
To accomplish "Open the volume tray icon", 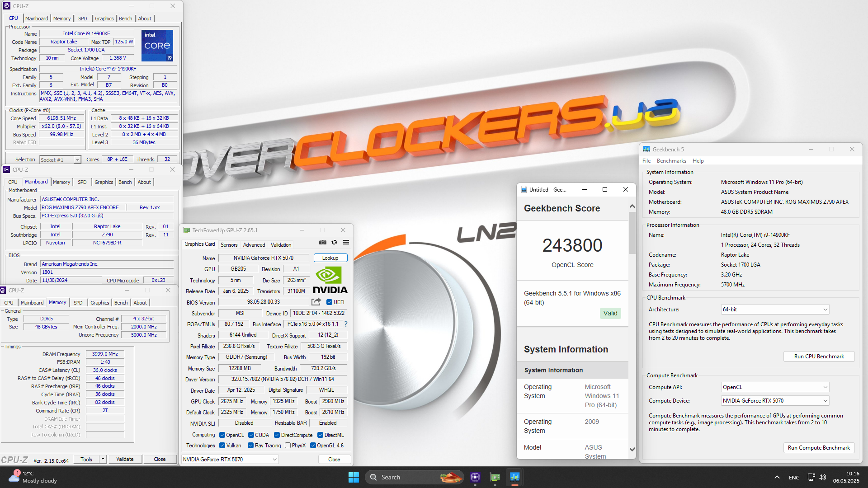I will pyautogui.click(x=822, y=477).
